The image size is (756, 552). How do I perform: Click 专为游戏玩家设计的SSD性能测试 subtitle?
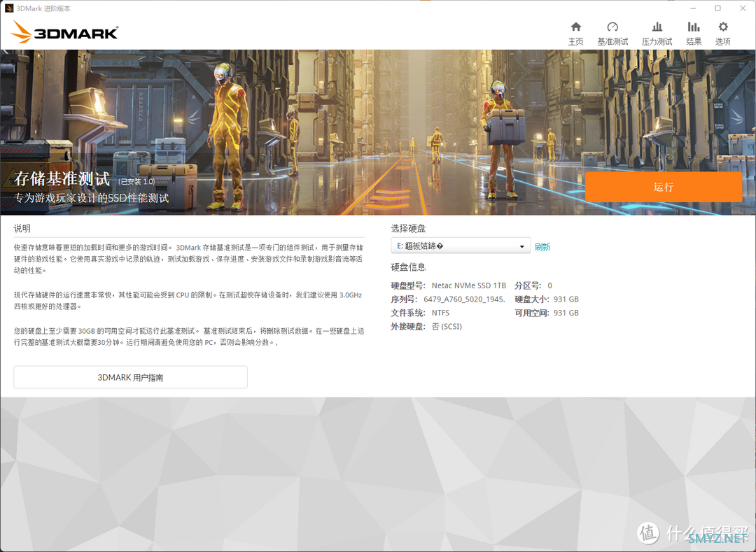pos(92,198)
